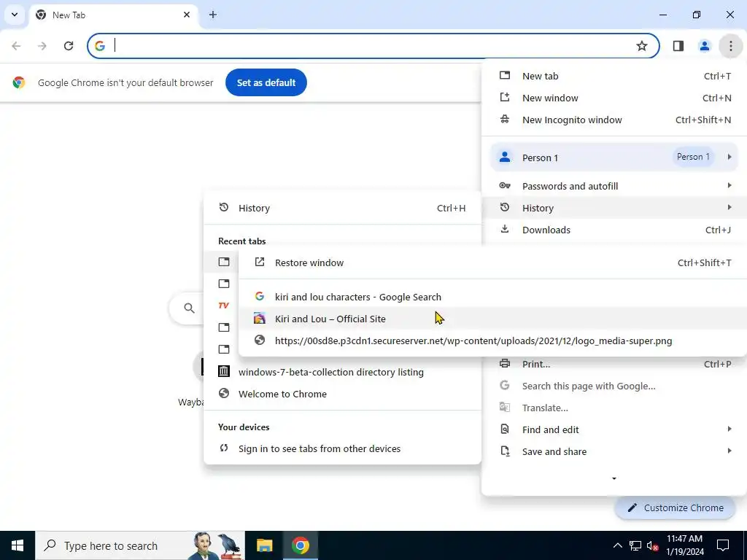Viewport: 747px width, 560px height.
Task: Click the browser forward arrow
Action: (x=42, y=46)
